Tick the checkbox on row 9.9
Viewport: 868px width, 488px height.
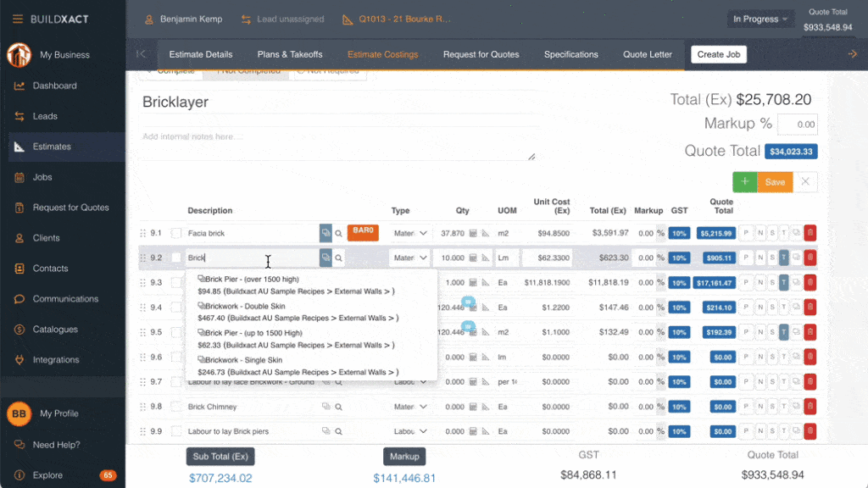click(x=176, y=431)
